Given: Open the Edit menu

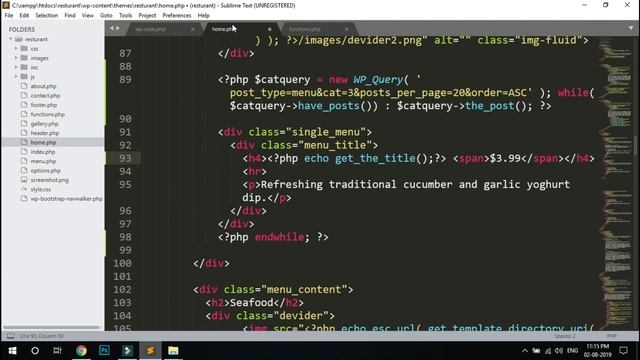Looking at the screenshot, I should [24, 16].
